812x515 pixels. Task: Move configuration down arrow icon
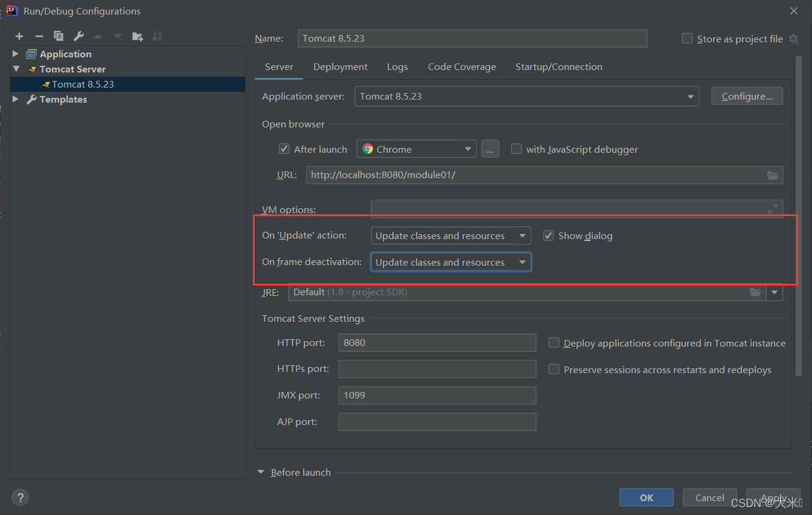tap(118, 37)
